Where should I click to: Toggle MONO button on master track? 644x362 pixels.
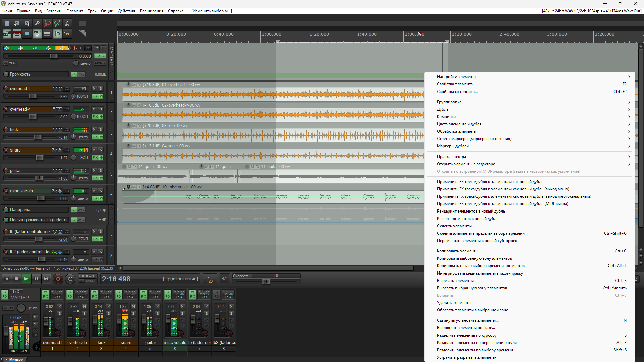[100, 63]
